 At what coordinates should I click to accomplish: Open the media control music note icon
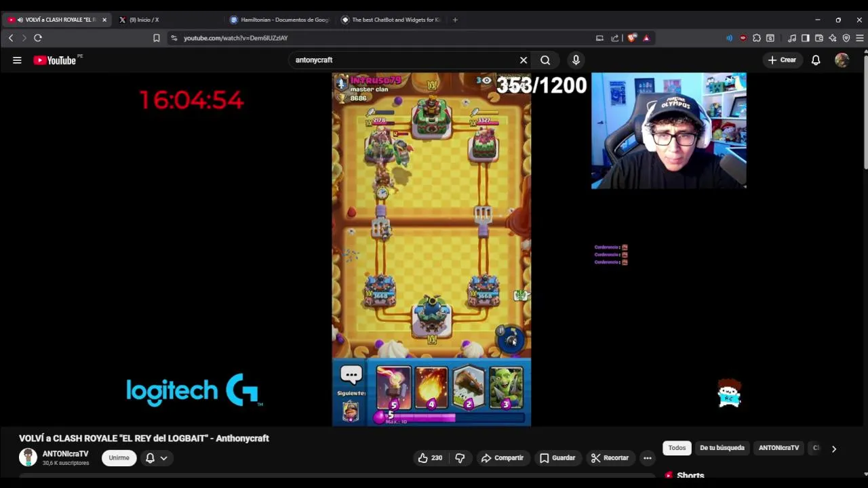pos(792,38)
